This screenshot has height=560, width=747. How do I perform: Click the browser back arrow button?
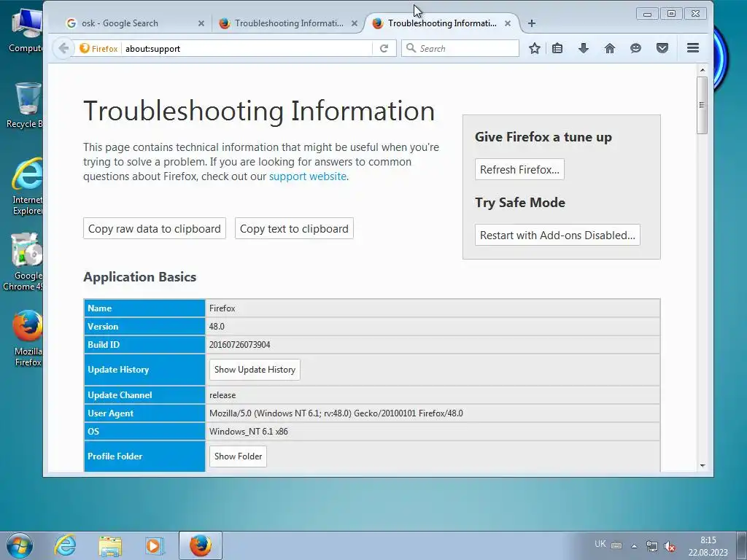tap(63, 48)
